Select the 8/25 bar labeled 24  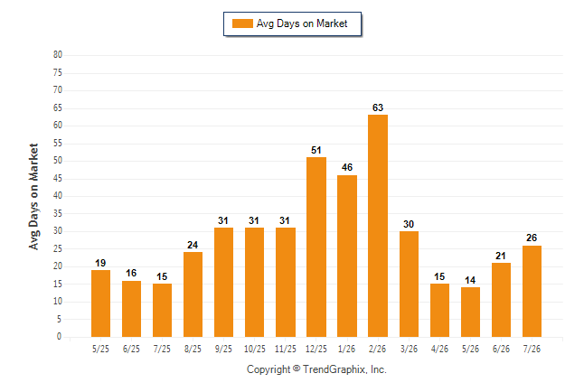tap(193, 294)
